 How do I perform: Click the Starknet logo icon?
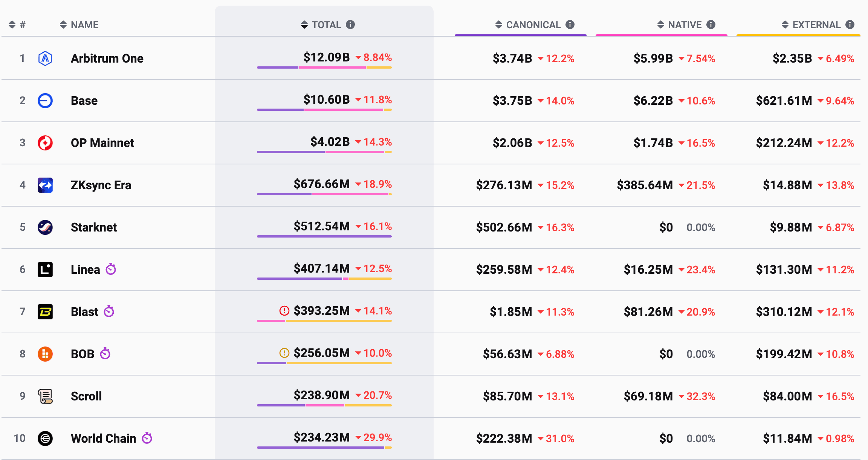point(45,227)
